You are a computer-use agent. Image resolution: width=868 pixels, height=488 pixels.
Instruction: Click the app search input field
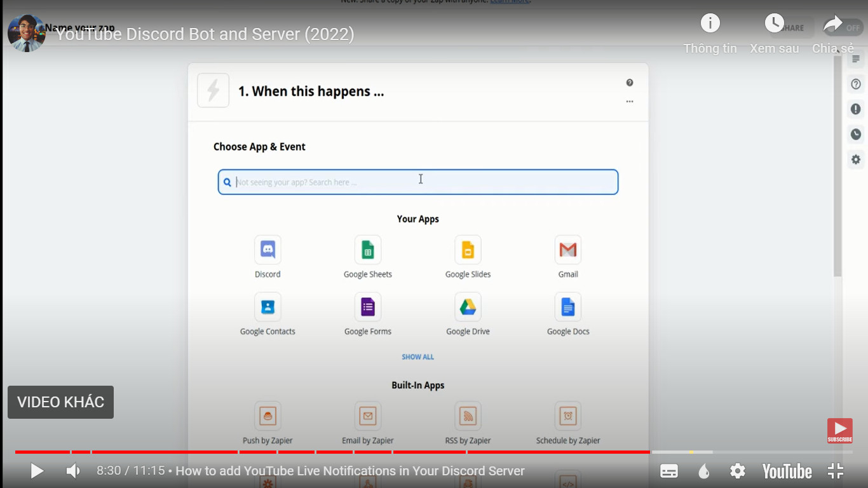point(417,182)
